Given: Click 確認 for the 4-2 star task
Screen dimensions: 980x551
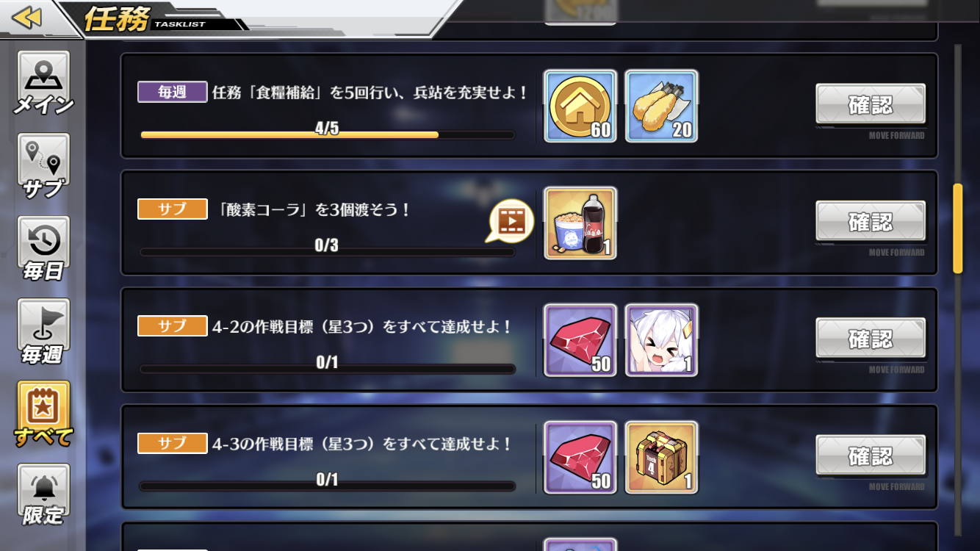Looking at the screenshot, I should [871, 339].
